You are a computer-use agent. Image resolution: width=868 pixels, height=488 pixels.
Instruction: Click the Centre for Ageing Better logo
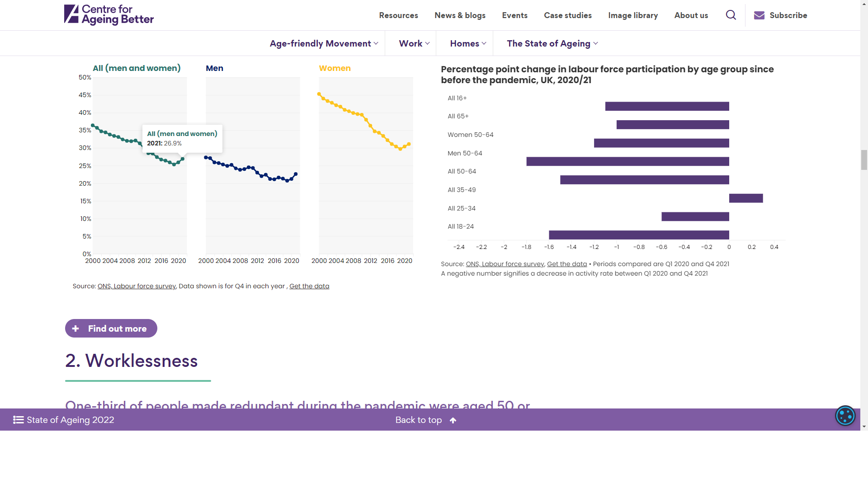(x=109, y=15)
